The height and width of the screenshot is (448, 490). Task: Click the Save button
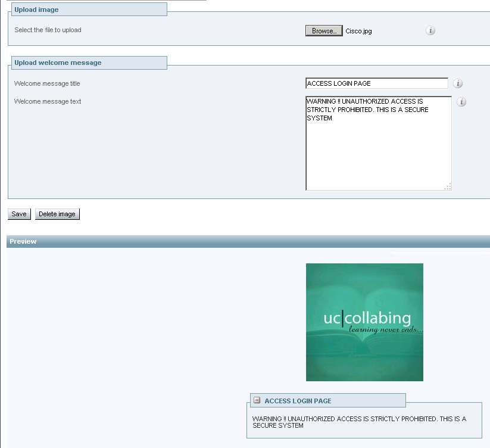click(19, 214)
